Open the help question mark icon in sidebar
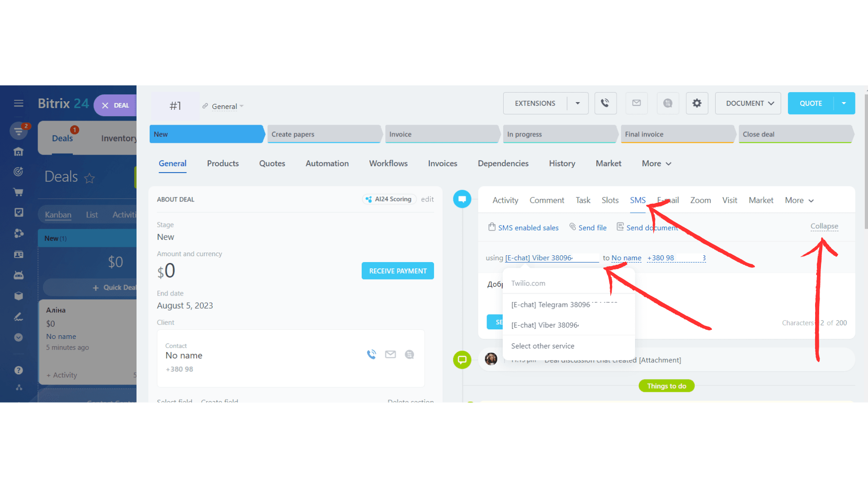The image size is (868, 488). click(x=19, y=371)
